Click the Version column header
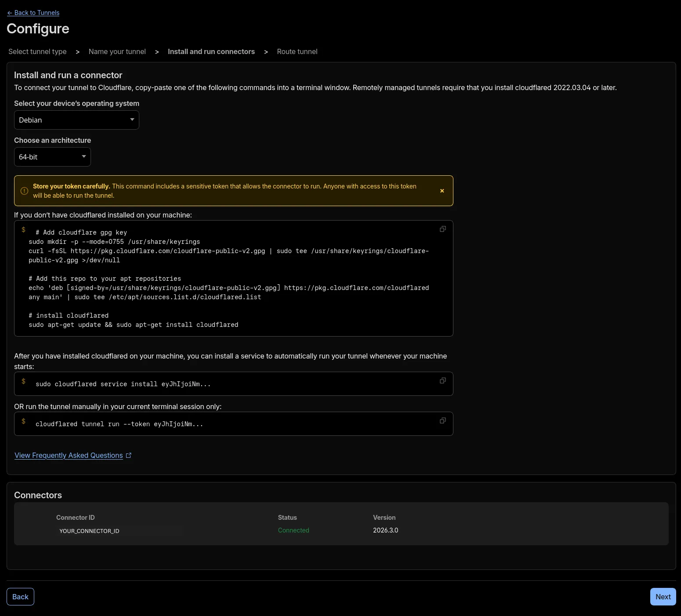681x616 pixels. [x=384, y=518]
